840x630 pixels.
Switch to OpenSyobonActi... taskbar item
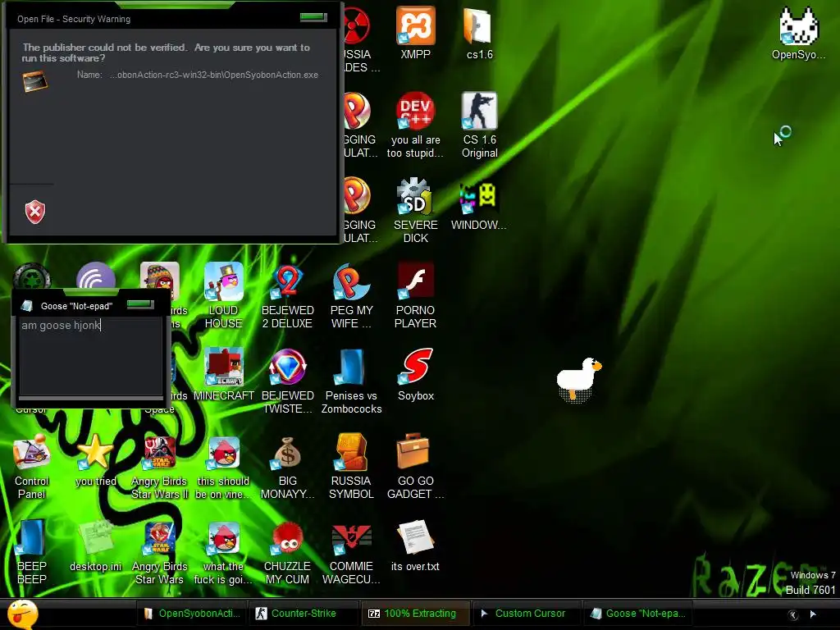point(193,614)
